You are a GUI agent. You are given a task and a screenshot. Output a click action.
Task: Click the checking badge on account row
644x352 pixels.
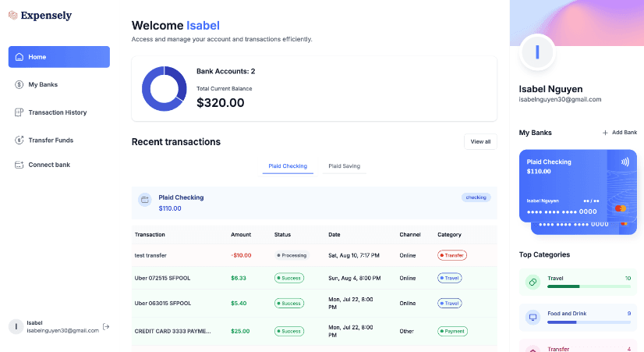476,197
